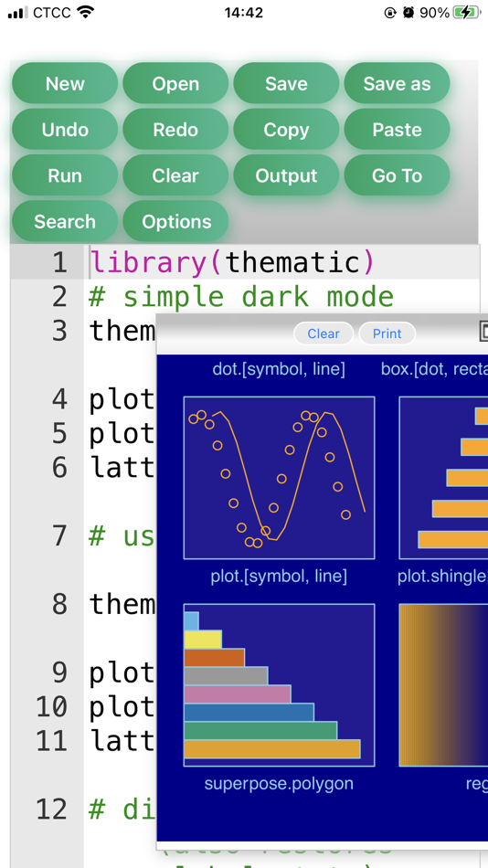Image resolution: width=488 pixels, height=868 pixels.
Task: Tap the 'superpose.polygon' label
Action: 279,783
